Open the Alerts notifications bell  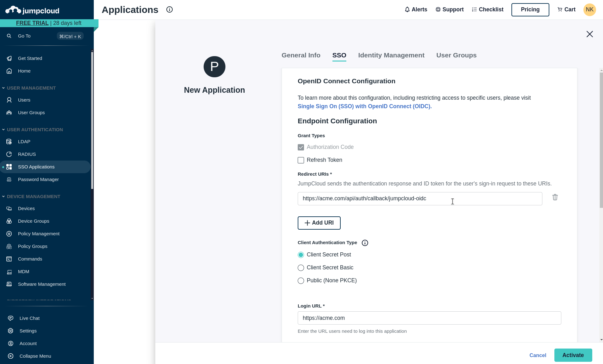416,9
